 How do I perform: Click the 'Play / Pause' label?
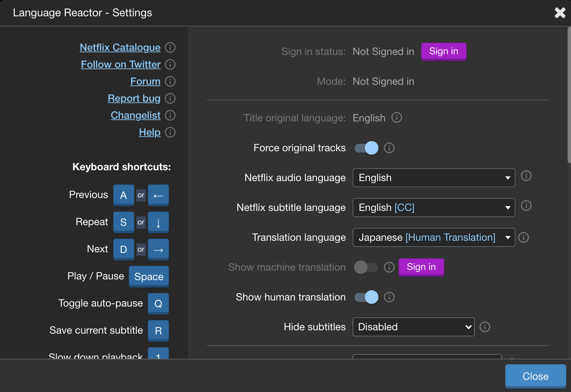coord(96,276)
